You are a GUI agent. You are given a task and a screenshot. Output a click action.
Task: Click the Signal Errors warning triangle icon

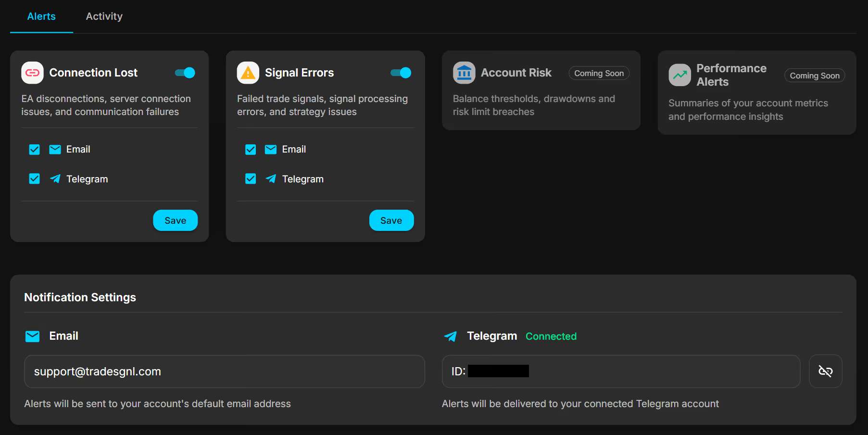pos(248,73)
